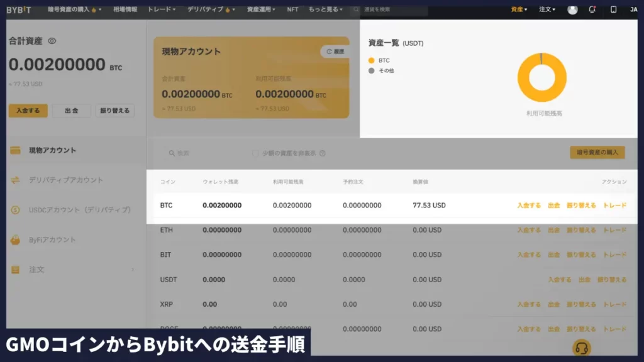This screenshot has height=362, width=644.
Task: Click the 振り替える button under total assets
Action: click(114, 111)
